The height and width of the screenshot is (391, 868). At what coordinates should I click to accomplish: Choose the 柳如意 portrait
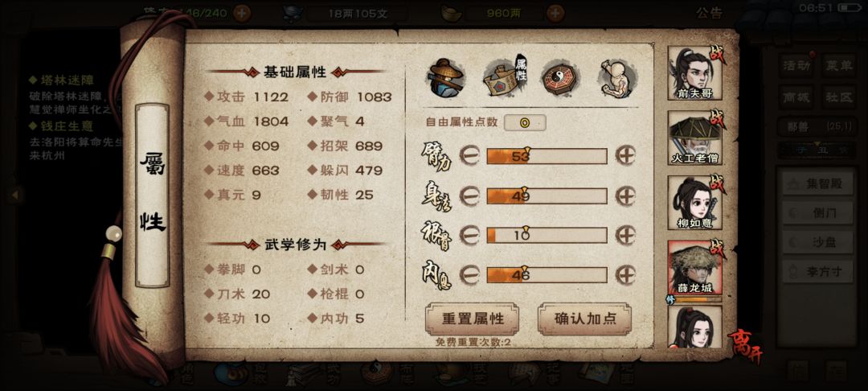click(694, 203)
